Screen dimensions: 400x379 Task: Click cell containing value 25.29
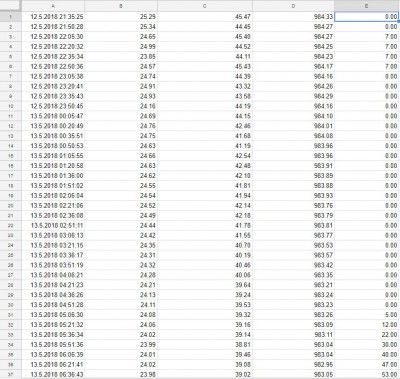click(x=121, y=17)
